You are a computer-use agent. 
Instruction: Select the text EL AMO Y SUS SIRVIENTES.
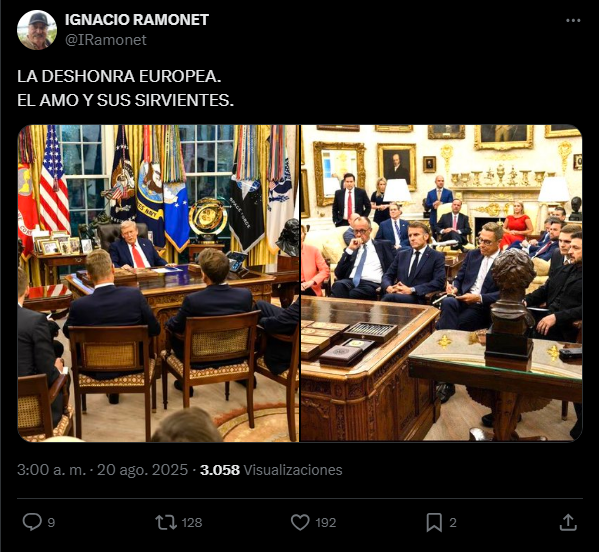pyautogui.click(x=125, y=100)
